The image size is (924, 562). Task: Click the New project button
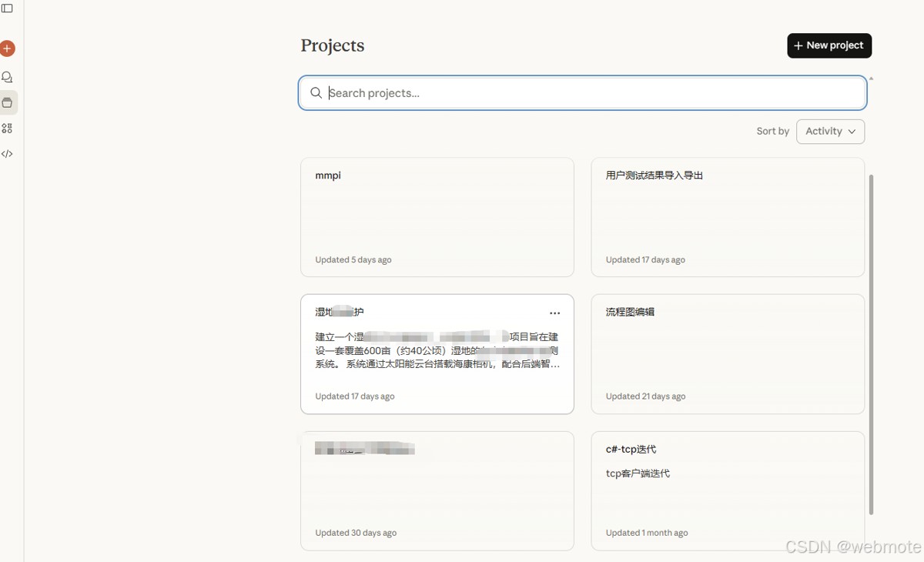coord(829,45)
